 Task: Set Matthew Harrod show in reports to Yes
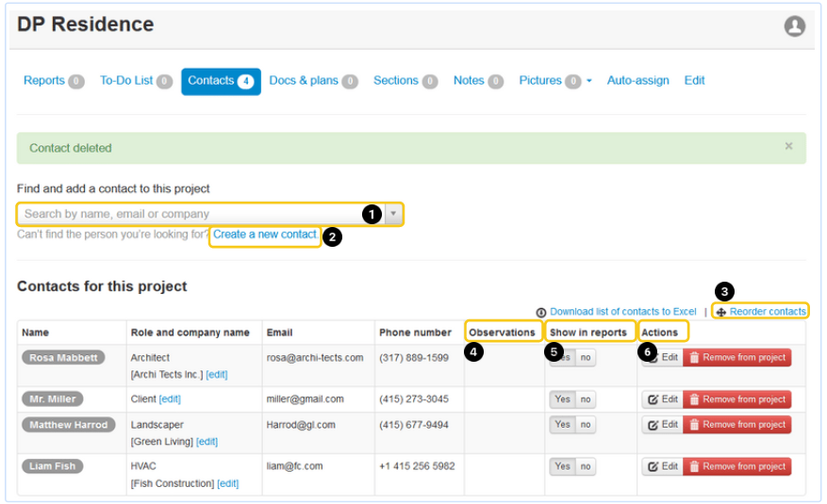(x=562, y=425)
